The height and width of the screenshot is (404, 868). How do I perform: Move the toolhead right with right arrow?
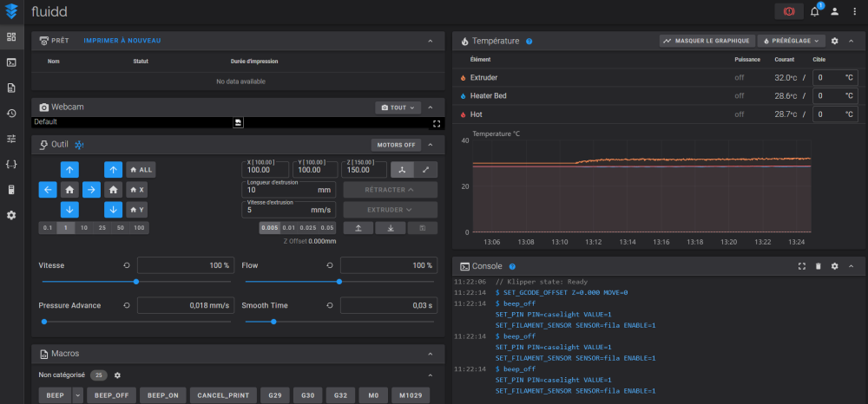tap(91, 190)
